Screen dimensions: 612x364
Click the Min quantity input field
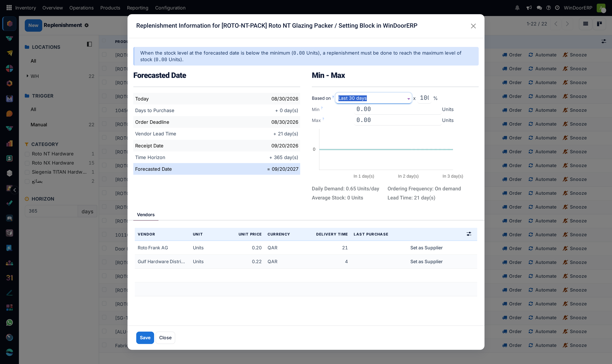point(398,109)
